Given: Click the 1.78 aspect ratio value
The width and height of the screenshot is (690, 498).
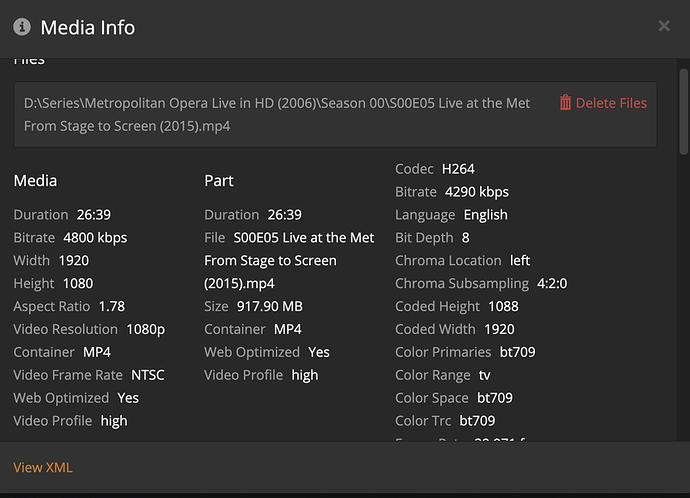Looking at the screenshot, I should click(114, 306).
